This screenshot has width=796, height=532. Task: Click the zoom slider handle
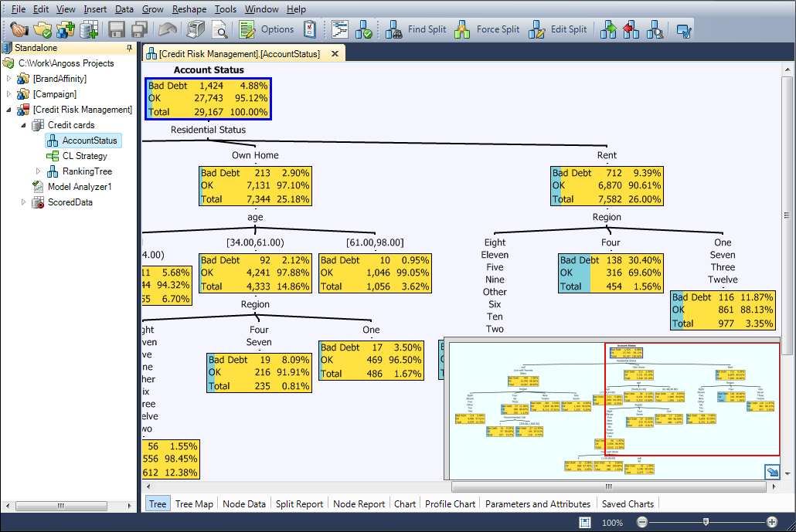pyautogui.click(x=706, y=522)
